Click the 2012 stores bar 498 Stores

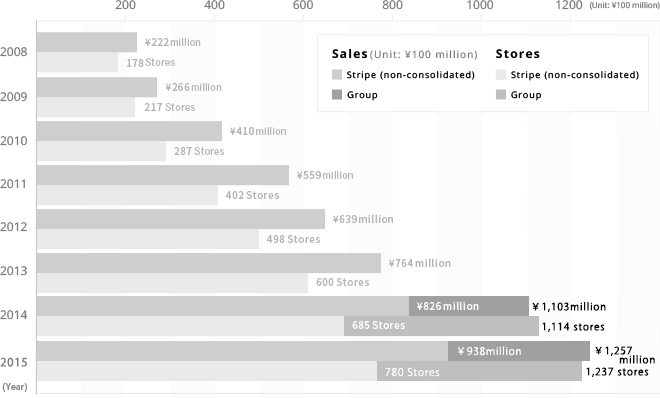[x=148, y=239]
